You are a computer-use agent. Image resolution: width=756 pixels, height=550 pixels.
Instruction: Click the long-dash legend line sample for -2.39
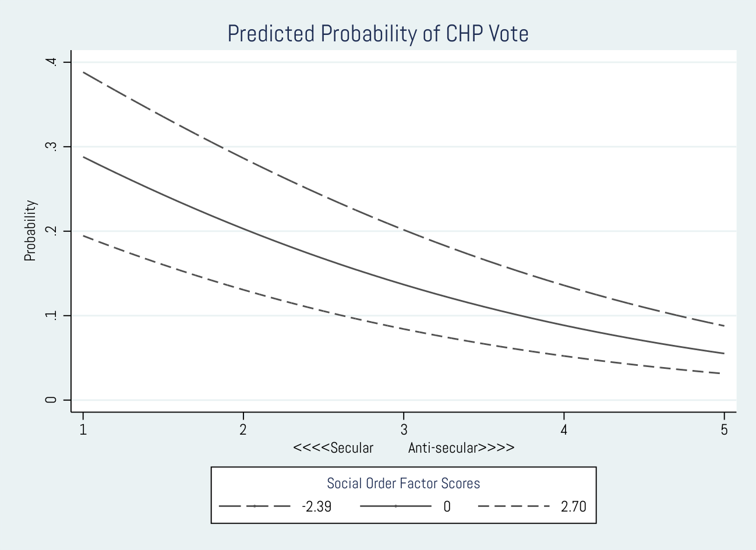[x=255, y=506]
